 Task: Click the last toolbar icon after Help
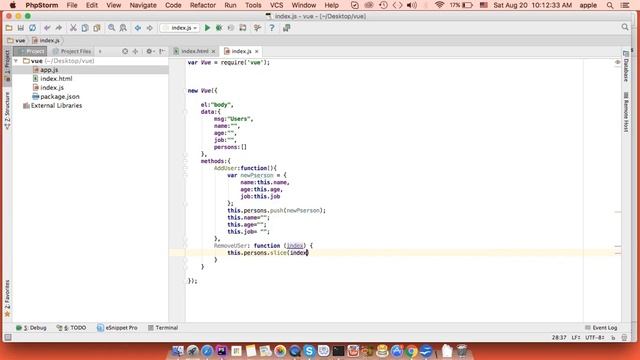(x=287, y=28)
